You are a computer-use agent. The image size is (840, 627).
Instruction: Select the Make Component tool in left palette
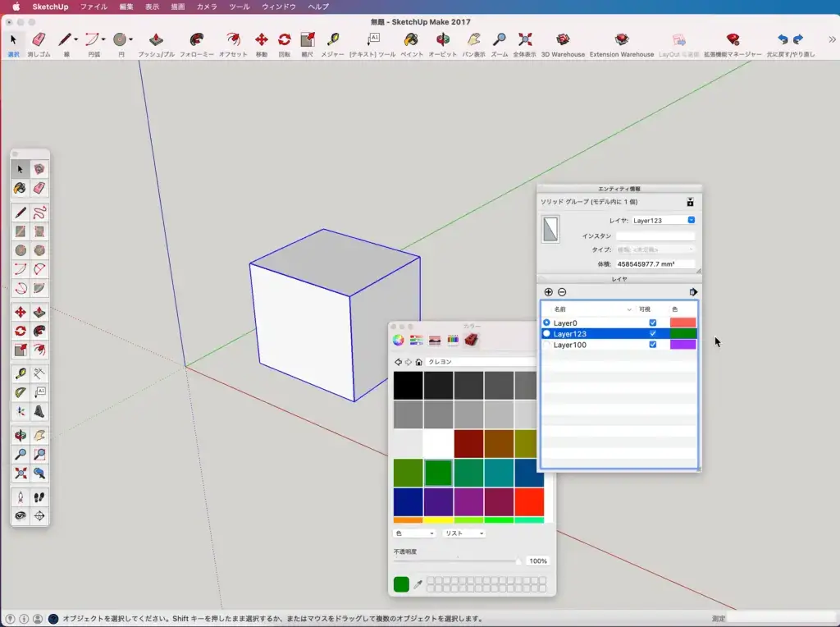point(39,169)
